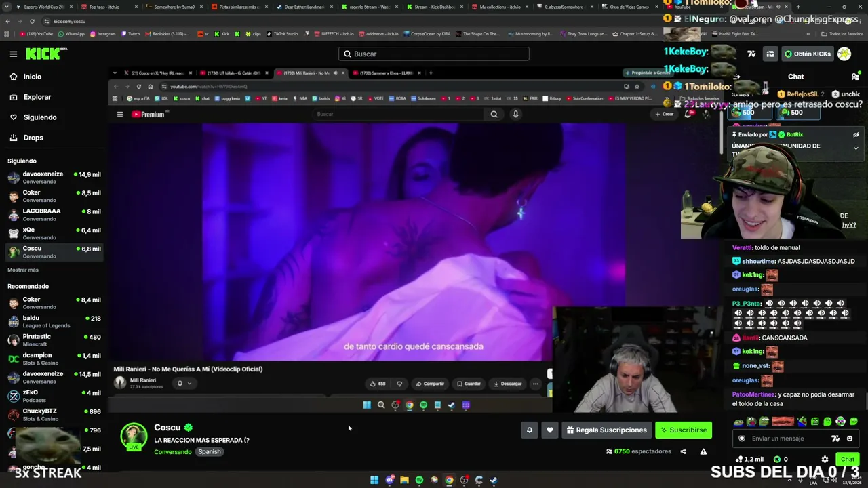The height and width of the screenshot is (488, 868).
Task: Click the Conversando category link under the stream title
Action: (173, 452)
